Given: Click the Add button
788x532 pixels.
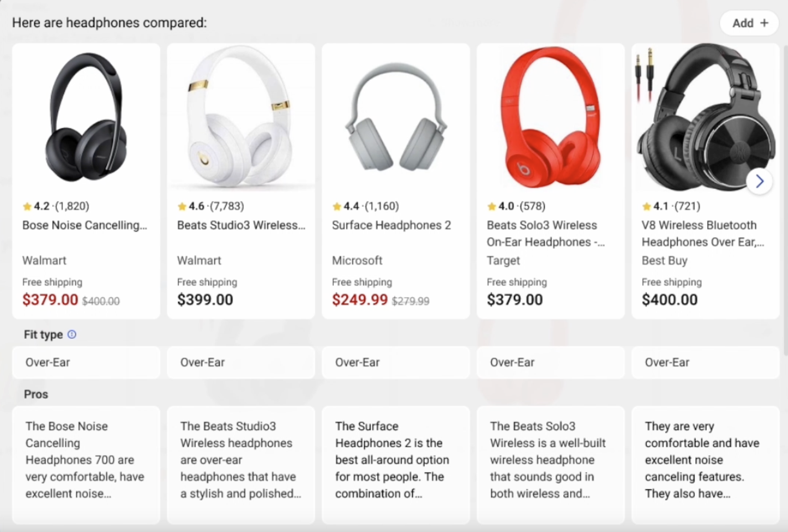Looking at the screenshot, I should coord(749,23).
